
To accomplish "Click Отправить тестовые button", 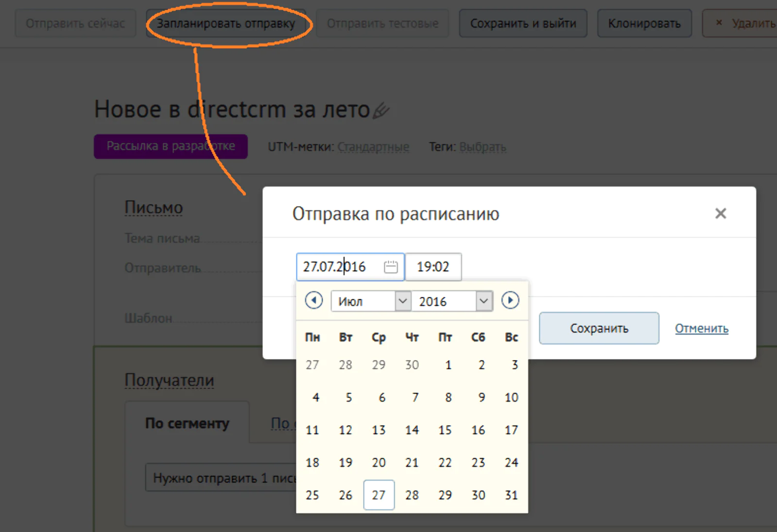I will pyautogui.click(x=382, y=23).
